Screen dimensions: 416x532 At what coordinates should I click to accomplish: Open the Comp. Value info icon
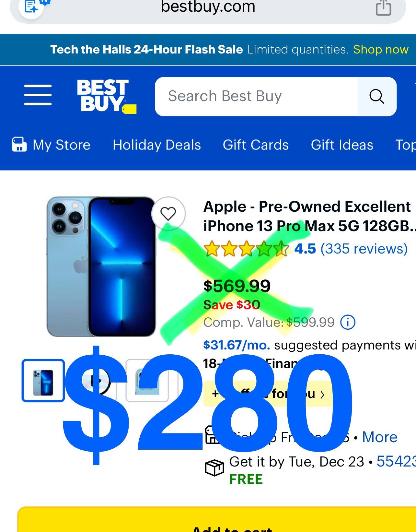click(348, 322)
